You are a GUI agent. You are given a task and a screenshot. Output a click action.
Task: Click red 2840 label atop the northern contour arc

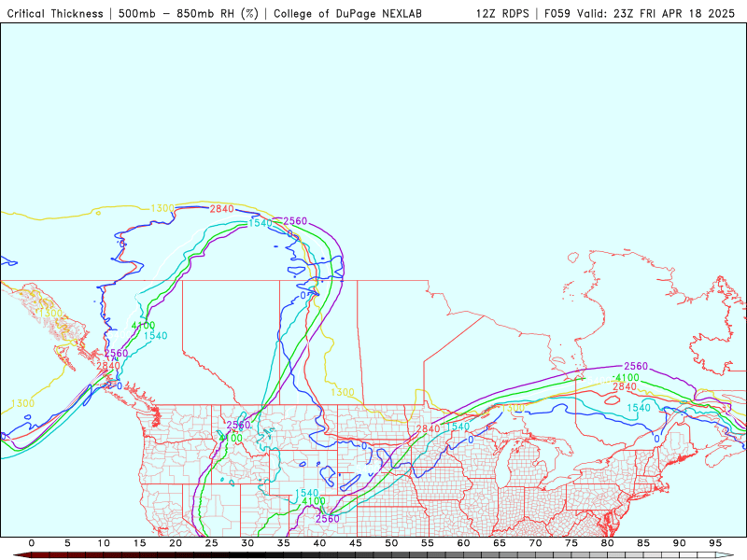(x=222, y=208)
